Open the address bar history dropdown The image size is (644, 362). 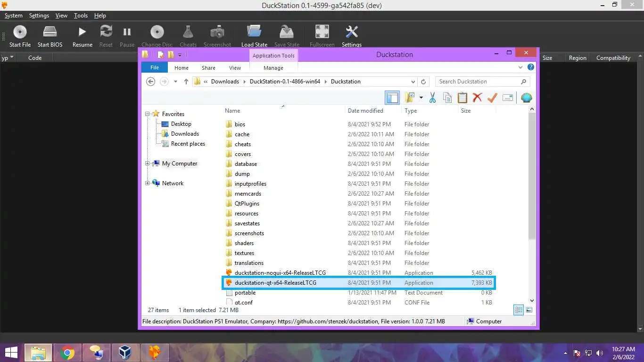pos(413,82)
